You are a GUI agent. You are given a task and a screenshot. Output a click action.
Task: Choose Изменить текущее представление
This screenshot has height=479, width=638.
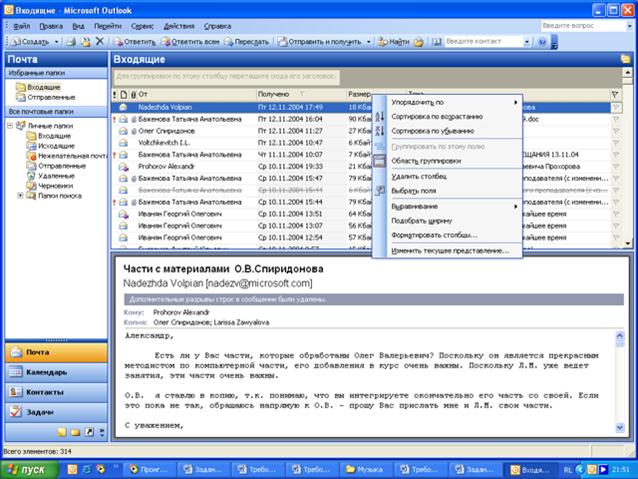(448, 251)
